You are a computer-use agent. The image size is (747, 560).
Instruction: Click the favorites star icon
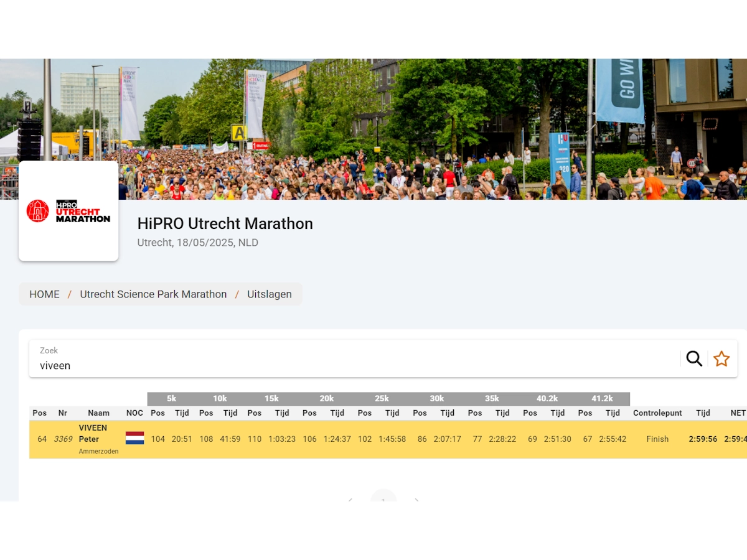[x=721, y=358]
